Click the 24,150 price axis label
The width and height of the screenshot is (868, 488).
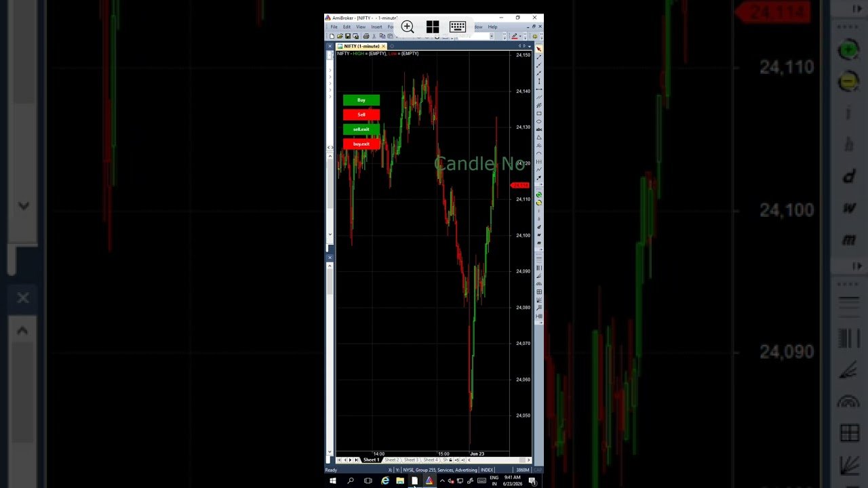click(x=523, y=55)
